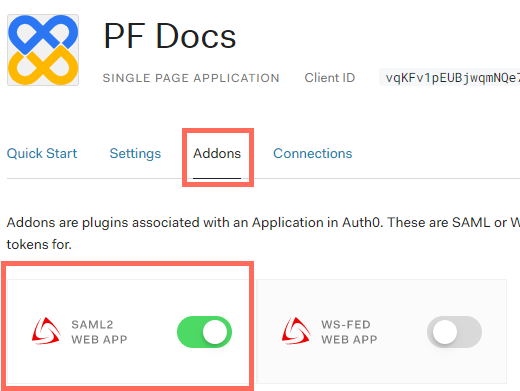Click the WS-Fed Web App red icon
Viewport: 520px width, 391px height.
pyautogui.click(x=296, y=331)
